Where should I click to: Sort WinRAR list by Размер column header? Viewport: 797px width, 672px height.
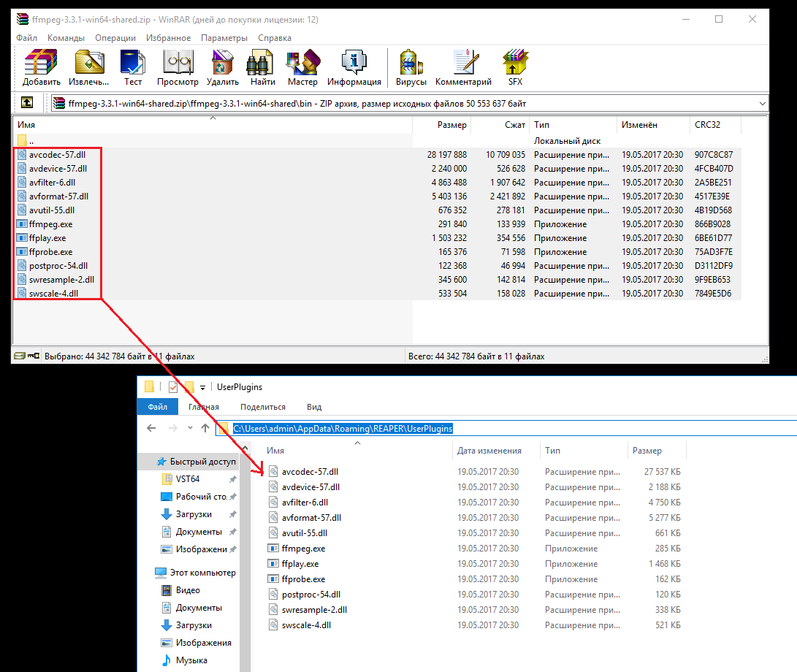click(x=442, y=124)
